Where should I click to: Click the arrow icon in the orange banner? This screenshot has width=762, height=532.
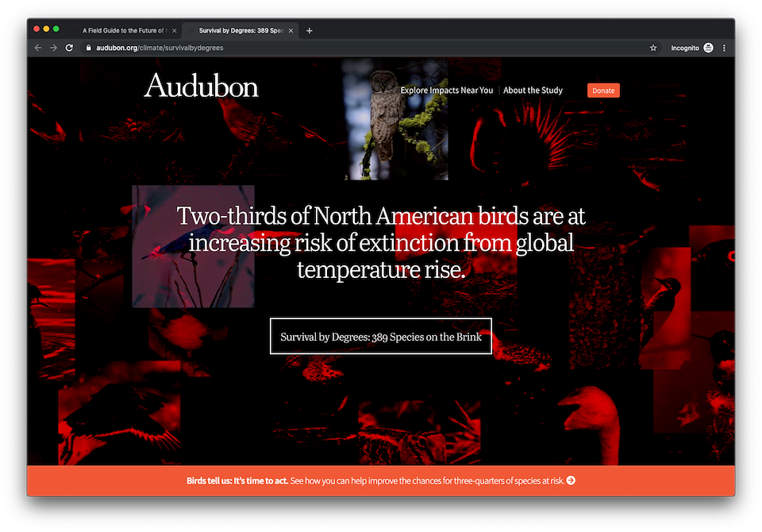571,480
